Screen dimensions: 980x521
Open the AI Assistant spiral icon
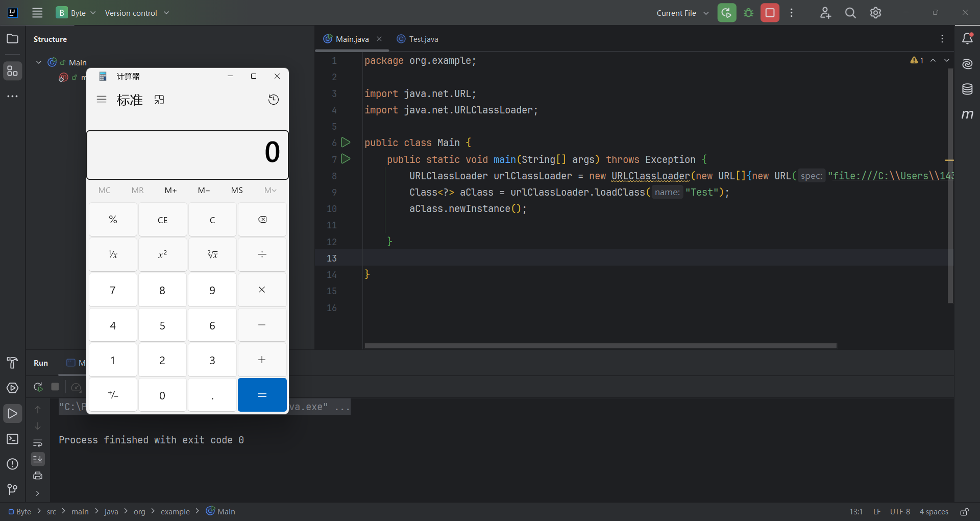point(967,64)
